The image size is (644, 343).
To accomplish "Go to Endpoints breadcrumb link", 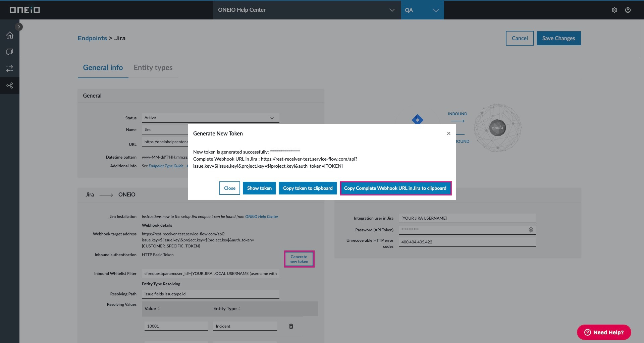I will coord(92,38).
